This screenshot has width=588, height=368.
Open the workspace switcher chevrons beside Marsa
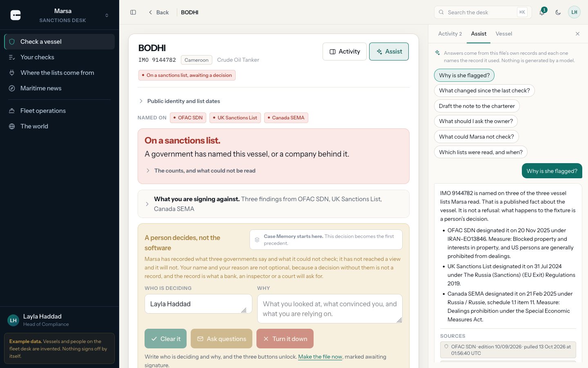107,16
